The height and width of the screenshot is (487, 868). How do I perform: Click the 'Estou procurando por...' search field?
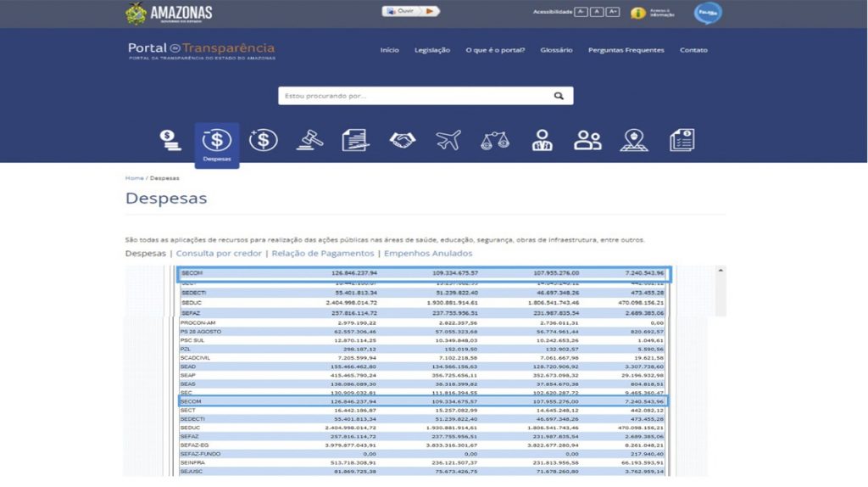pyautogui.click(x=415, y=96)
